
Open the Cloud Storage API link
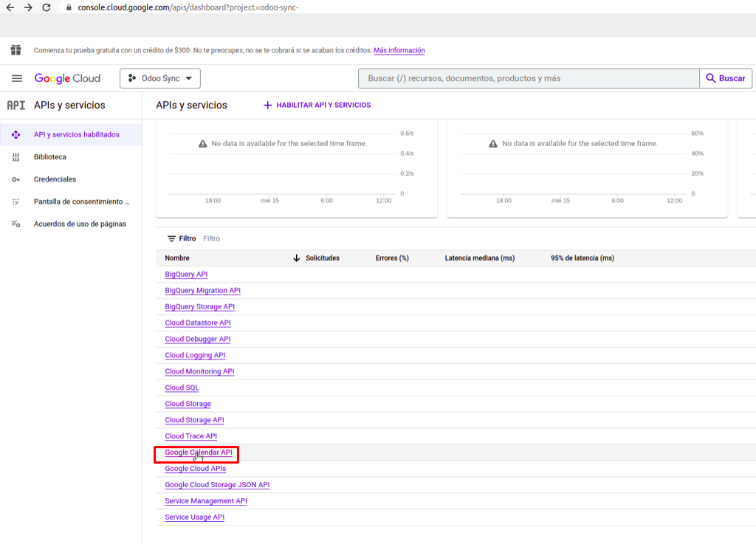coord(194,420)
